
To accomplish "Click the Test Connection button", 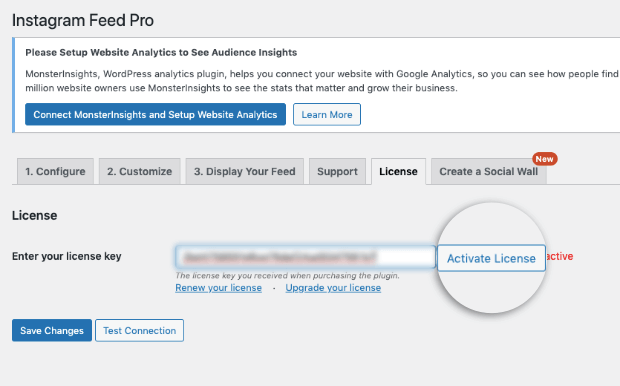I will [139, 330].
